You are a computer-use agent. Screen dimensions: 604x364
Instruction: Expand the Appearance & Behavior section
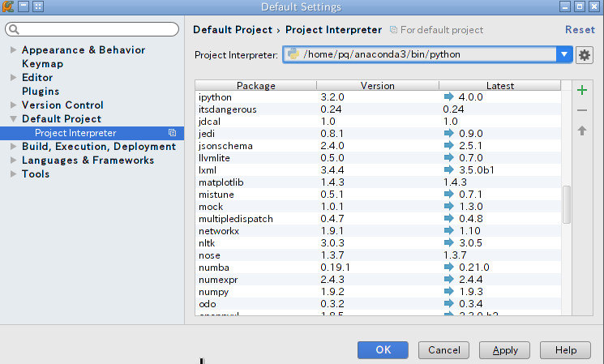coord(12,50)
